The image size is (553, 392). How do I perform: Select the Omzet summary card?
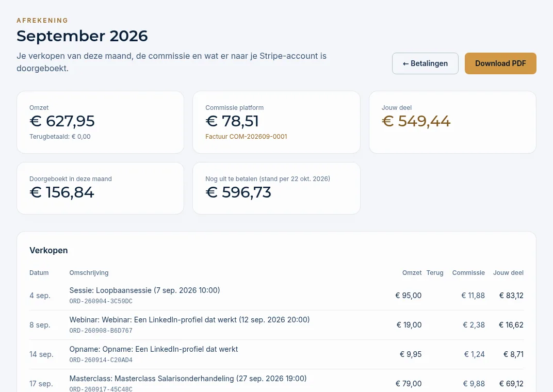pyautogui.click(x=100, y=122)
